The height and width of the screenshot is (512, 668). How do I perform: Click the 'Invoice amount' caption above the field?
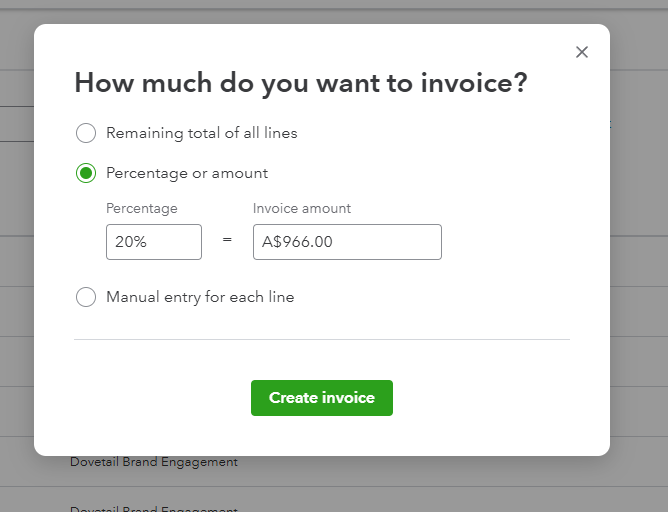[x=302, y=208]
